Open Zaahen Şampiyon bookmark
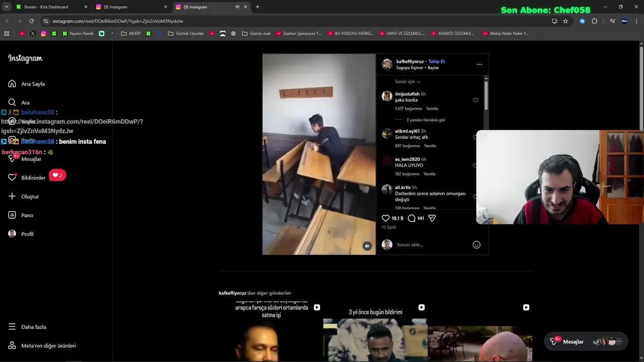 point(298,34)
